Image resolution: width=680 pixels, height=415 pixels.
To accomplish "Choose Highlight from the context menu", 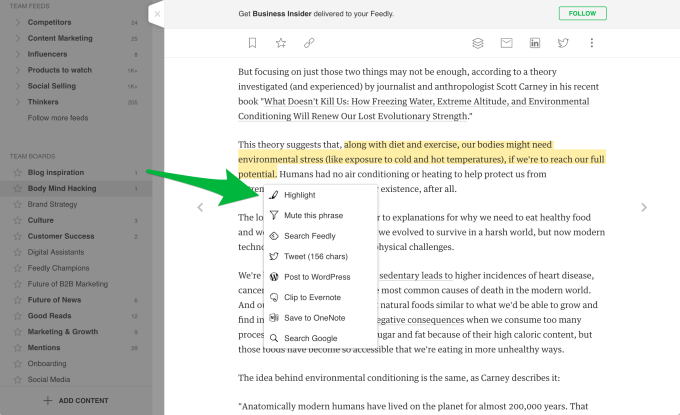I will point(320,195).
